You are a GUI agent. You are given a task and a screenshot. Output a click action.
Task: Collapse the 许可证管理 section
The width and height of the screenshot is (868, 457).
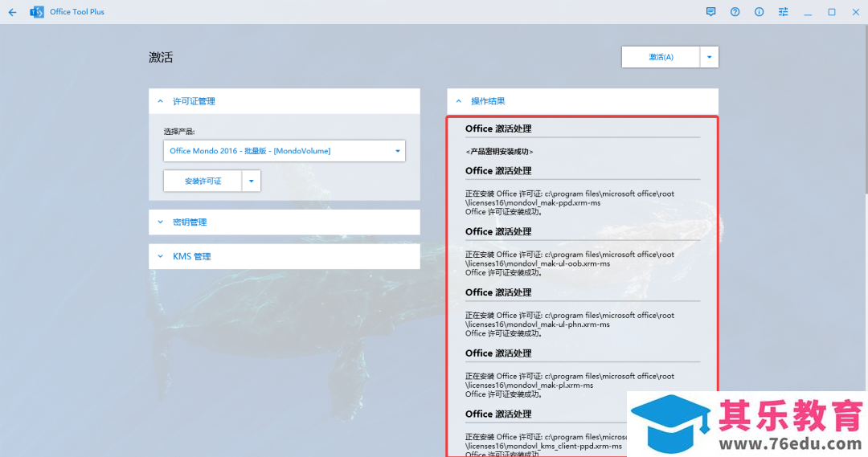(284, 101)
